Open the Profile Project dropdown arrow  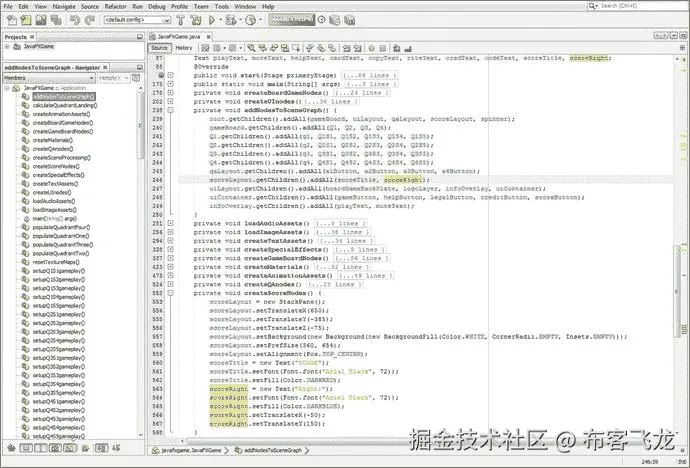(260, 20)
